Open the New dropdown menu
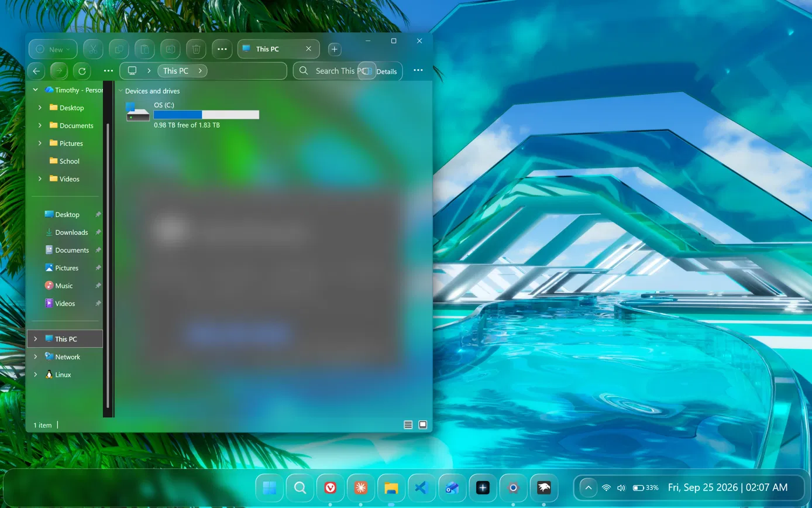The height and width of the screenshot is (508, 812). (53, 49)
